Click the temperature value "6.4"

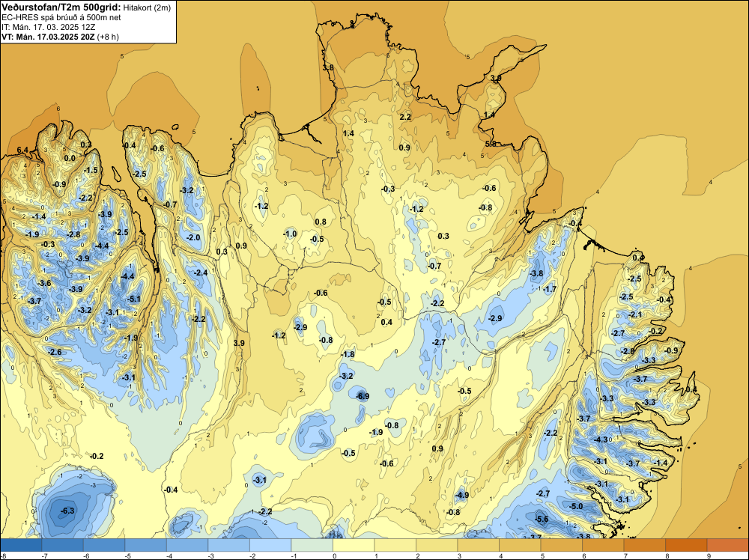pos(22,150)
